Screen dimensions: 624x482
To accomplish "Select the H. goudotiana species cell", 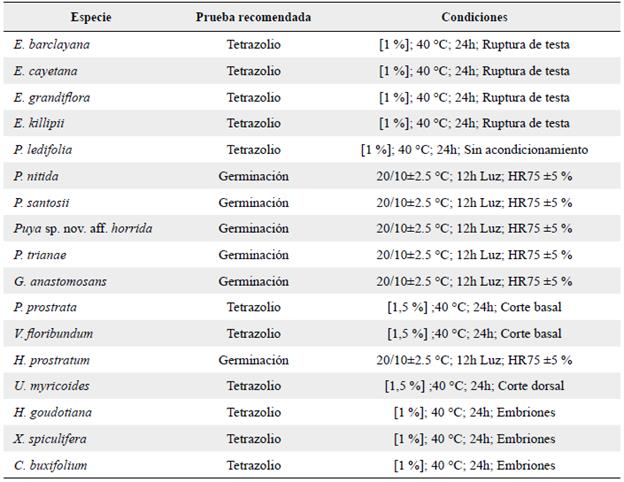I will [51, 411].
